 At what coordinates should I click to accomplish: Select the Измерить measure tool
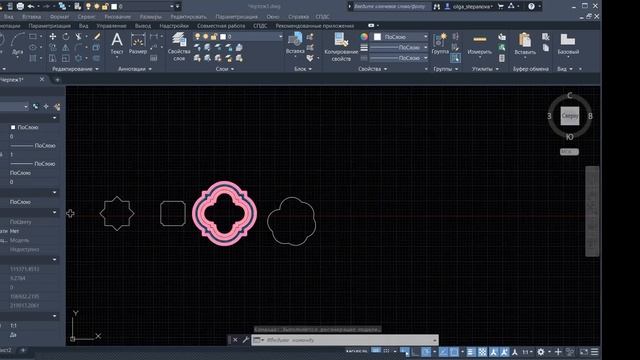point(480,44)
